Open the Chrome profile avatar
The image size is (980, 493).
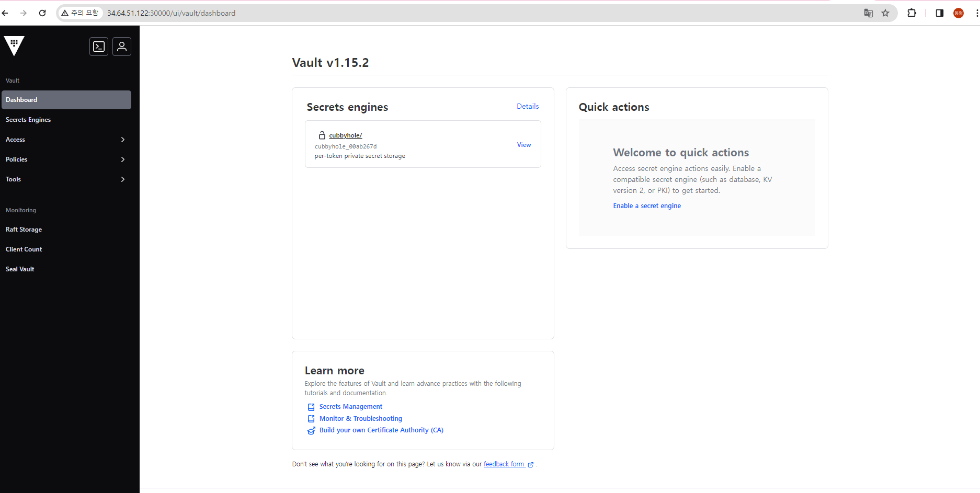pos(959,13)
